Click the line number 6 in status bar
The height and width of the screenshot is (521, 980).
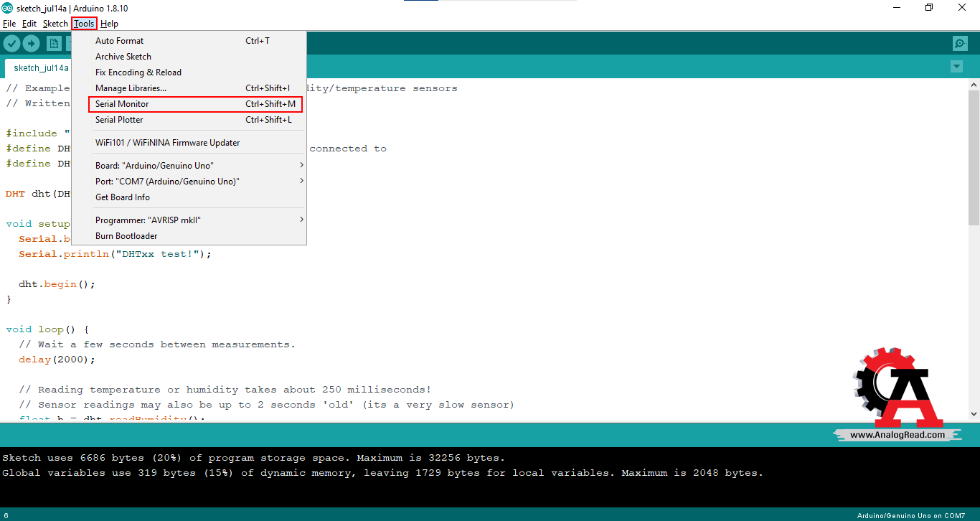coord(5,515)
